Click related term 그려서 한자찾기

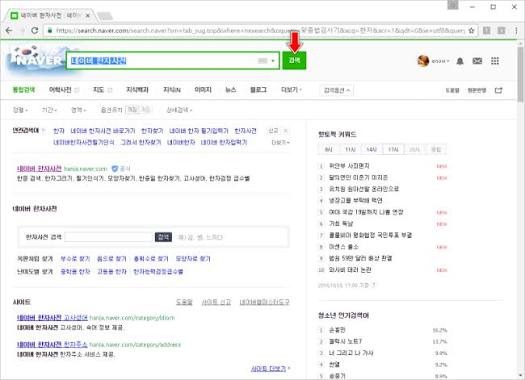click(141, 142)
